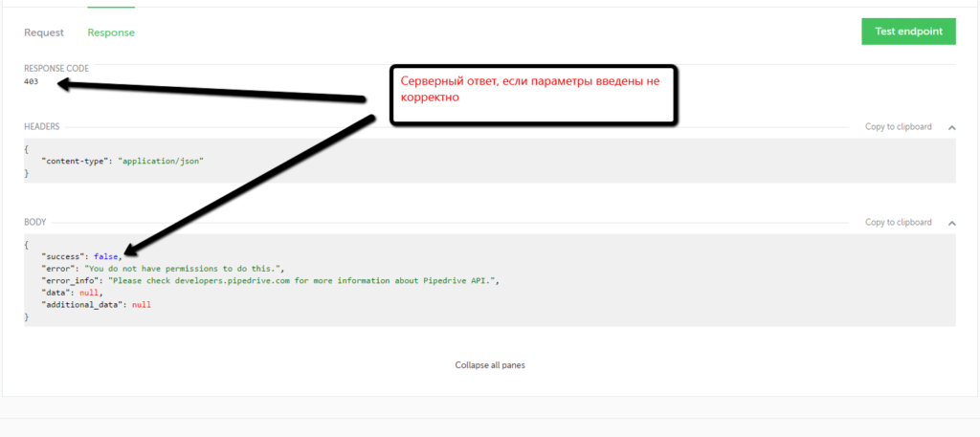The image size is (980, 437).
Task: Select the "additional_data" key in body
Action: (84, 305)
